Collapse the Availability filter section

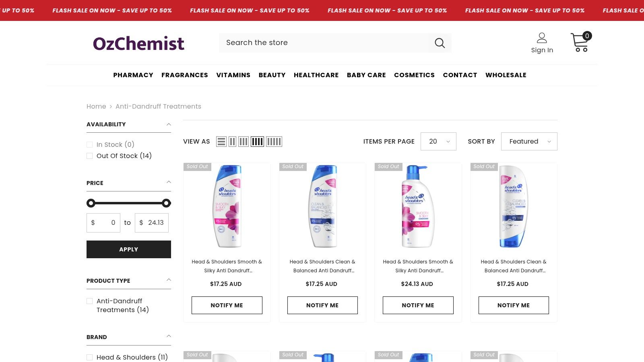(x=169, y=124)
